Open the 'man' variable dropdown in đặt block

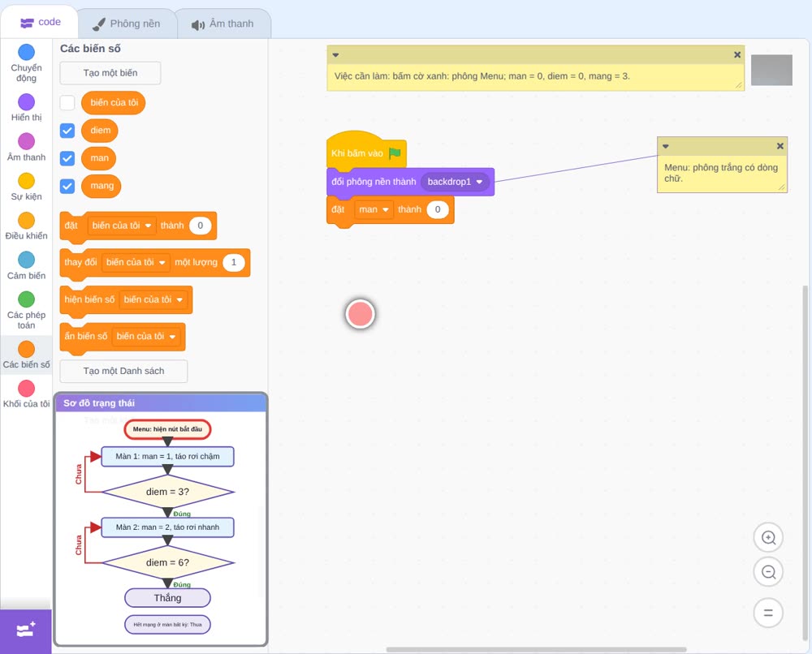click(x=374, y=209)
